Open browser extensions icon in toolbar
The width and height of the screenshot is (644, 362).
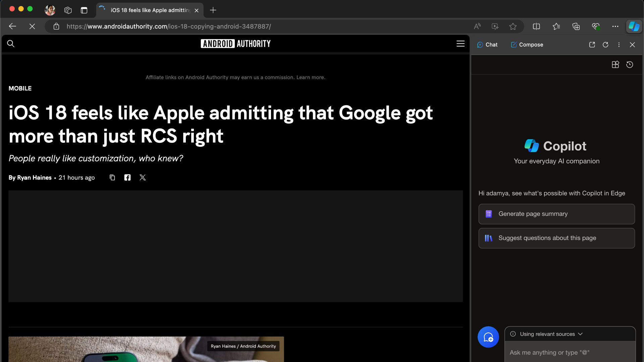point(576,26)
